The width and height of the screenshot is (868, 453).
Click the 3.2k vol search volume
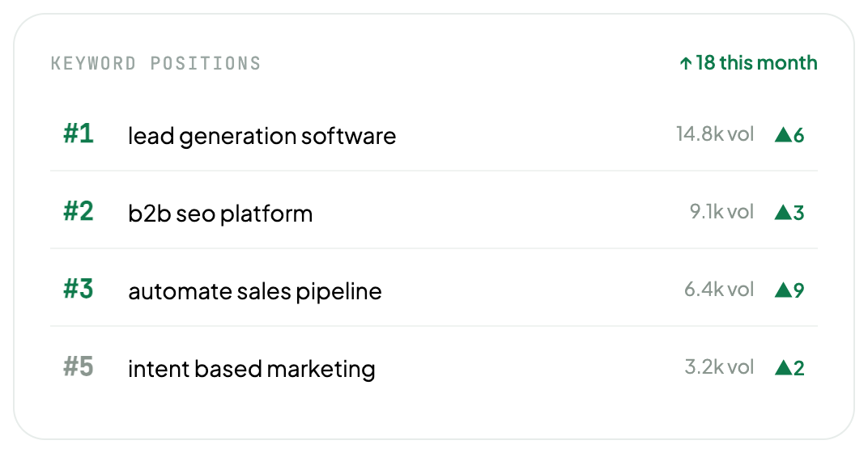pos(719,366)
